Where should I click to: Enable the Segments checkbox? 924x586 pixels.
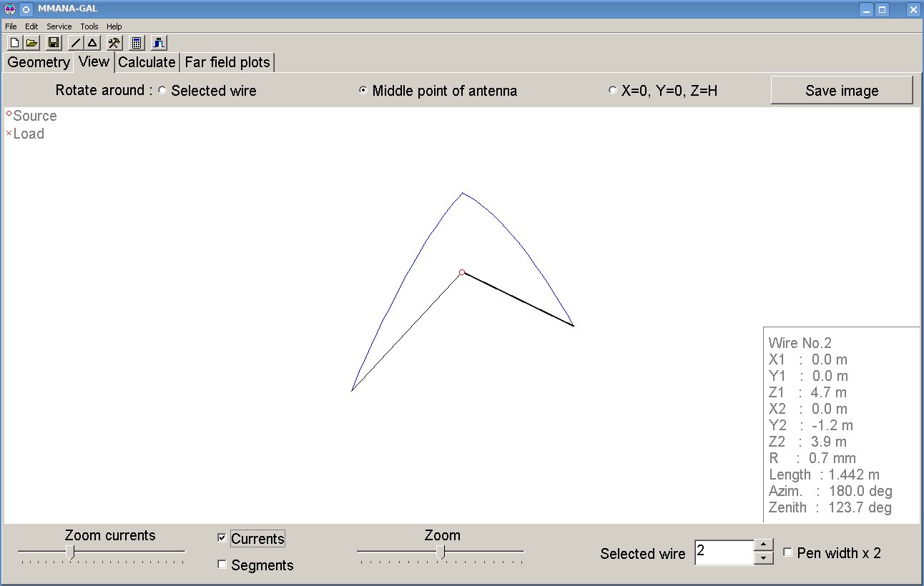[222, 565]
